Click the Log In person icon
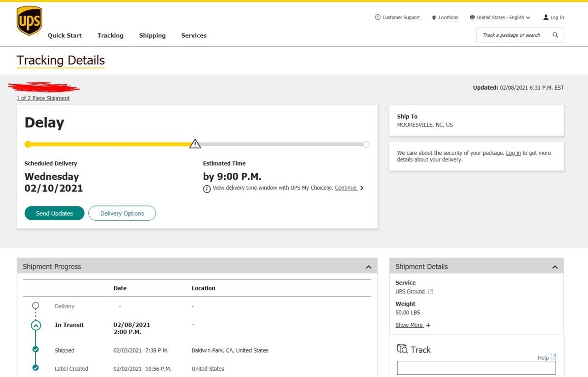The height and width of the screenshot is (377, 588). 546,17
